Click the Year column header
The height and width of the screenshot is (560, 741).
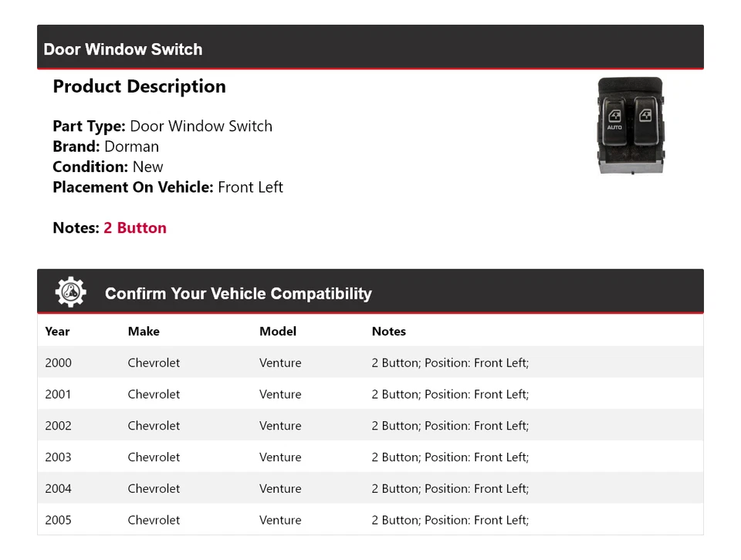coord(57,332)
